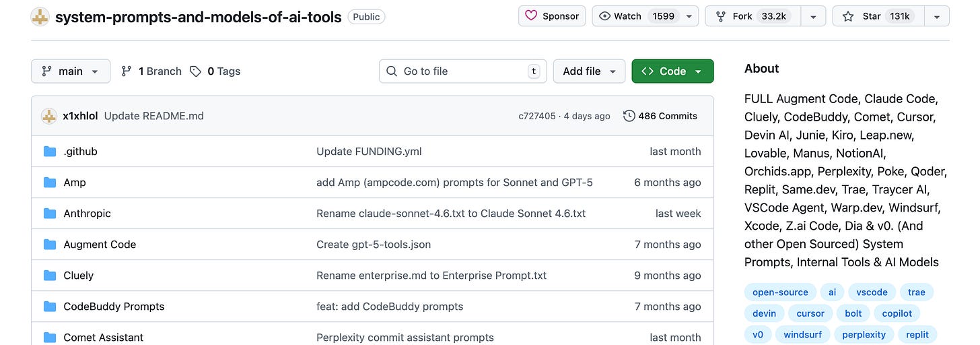Click the folder icon of Comet Assistant row

click(50, 337)
